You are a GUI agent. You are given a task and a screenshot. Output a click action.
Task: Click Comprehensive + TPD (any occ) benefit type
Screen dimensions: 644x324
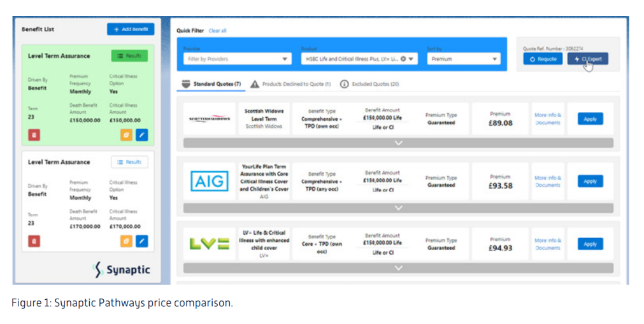(x=322, y=185)
